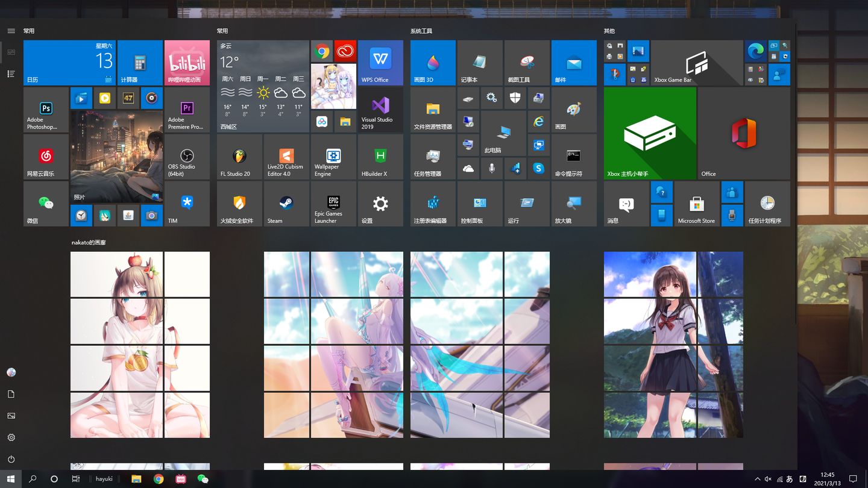Open 画图 3D tile
The height and width of the screenshot is (488, 868).
[x=433, y=63]
